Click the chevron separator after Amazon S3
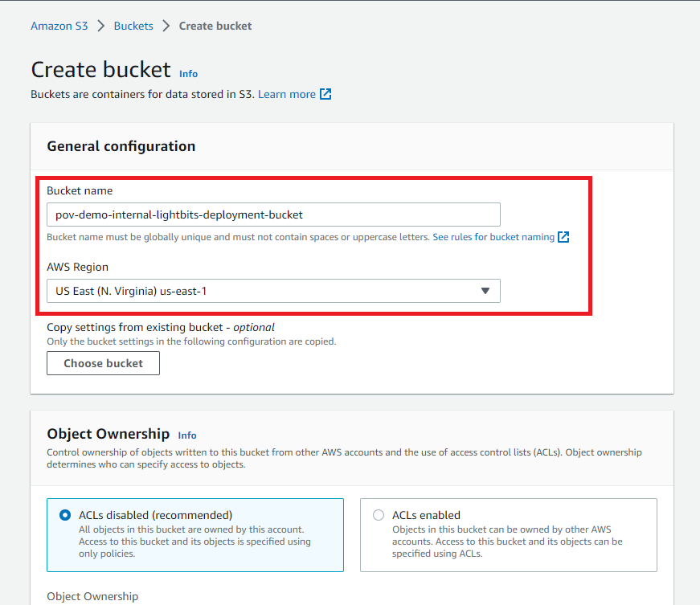 (101, 26)
